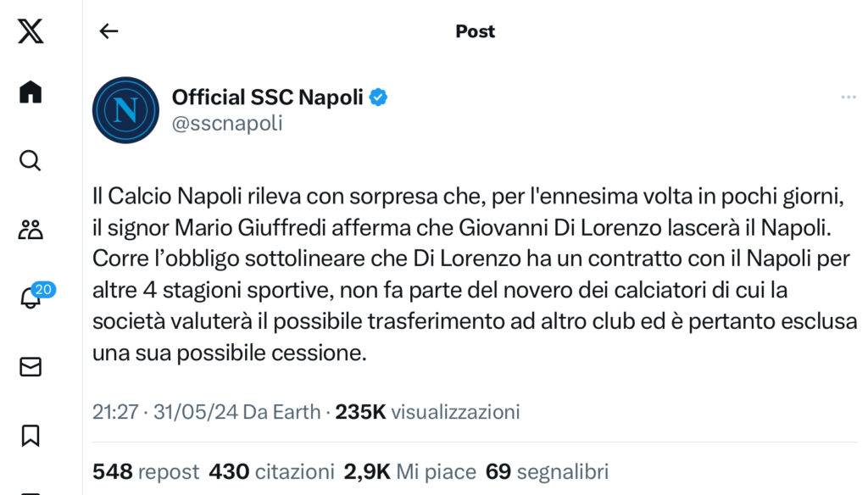
Task: Open Notifications bell with 20 badge
Action: [32, 298]
